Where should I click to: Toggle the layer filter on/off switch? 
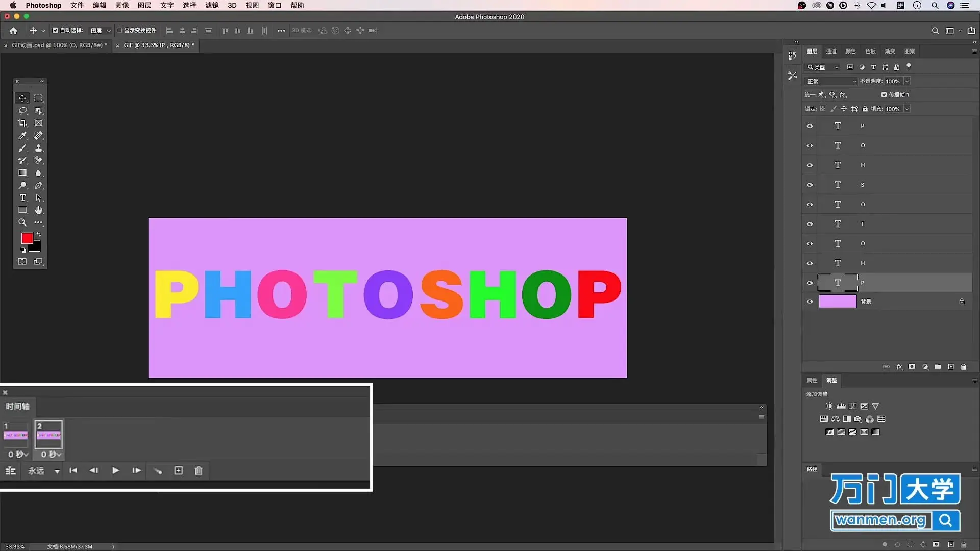point(909,66)
